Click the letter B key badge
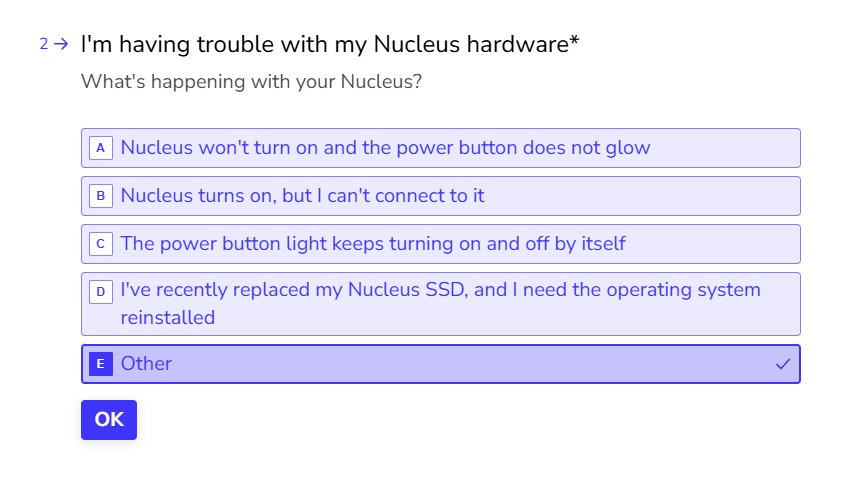This screenshot has height=492, width=857. 100,196
